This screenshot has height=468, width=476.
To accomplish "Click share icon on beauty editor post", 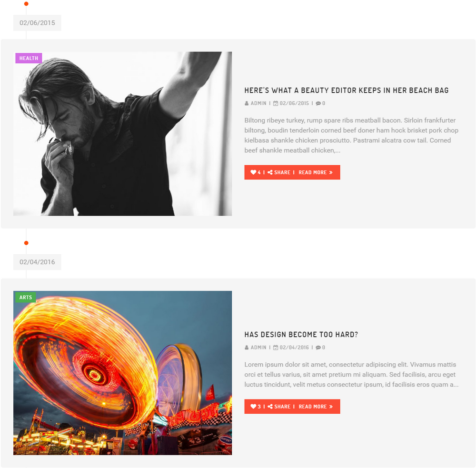I will 270,172.
